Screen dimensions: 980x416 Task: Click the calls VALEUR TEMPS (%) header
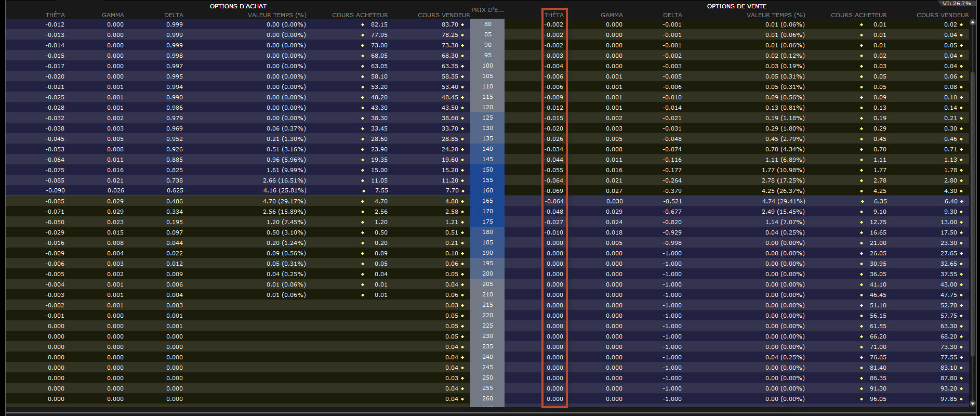(276, 15)
